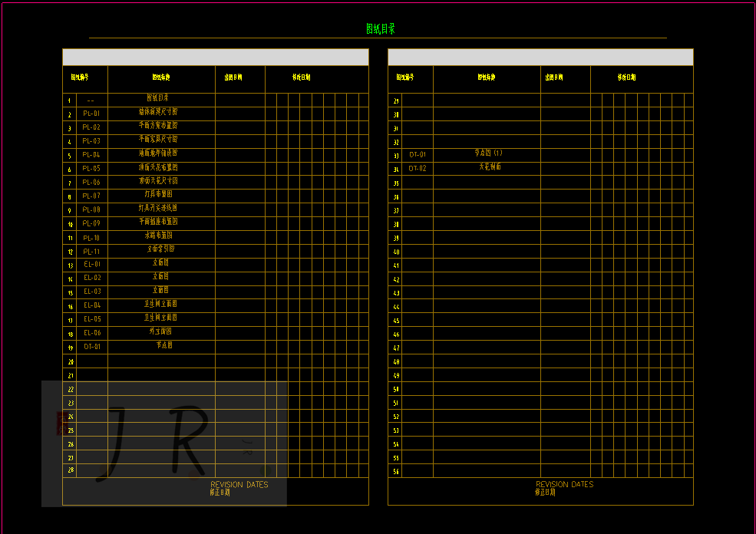Click the PL-08 drawing number cell

91,209
